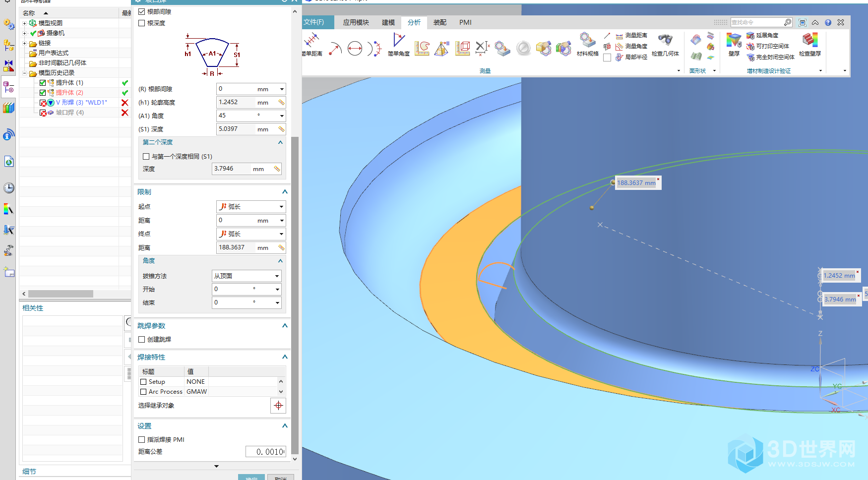
Task: Enable 指派焊接 PMI checkbox
Action: [142, 440]
